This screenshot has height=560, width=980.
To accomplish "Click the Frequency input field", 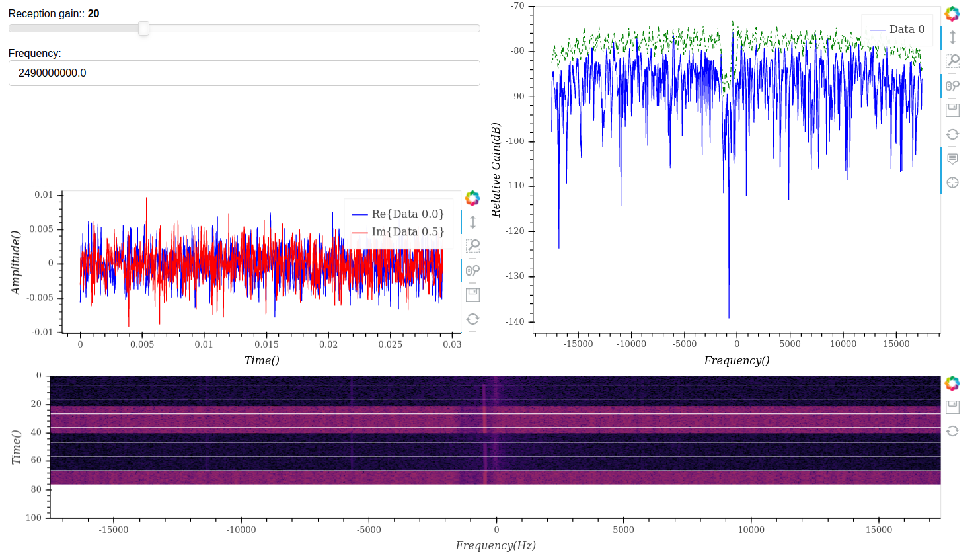I will click(x=244, y=73).
